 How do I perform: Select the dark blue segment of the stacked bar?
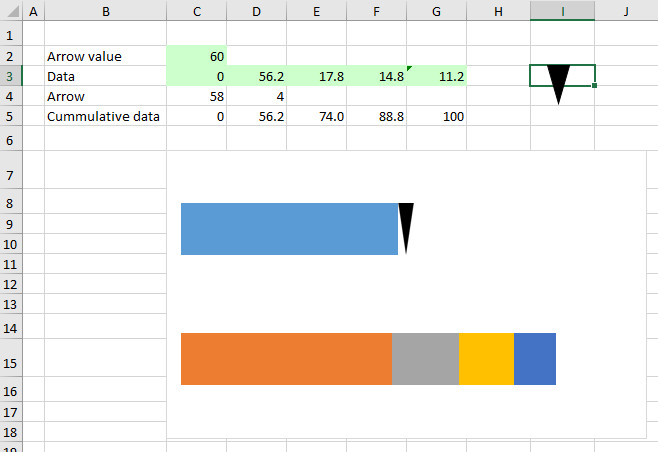(x=534, y=359)
